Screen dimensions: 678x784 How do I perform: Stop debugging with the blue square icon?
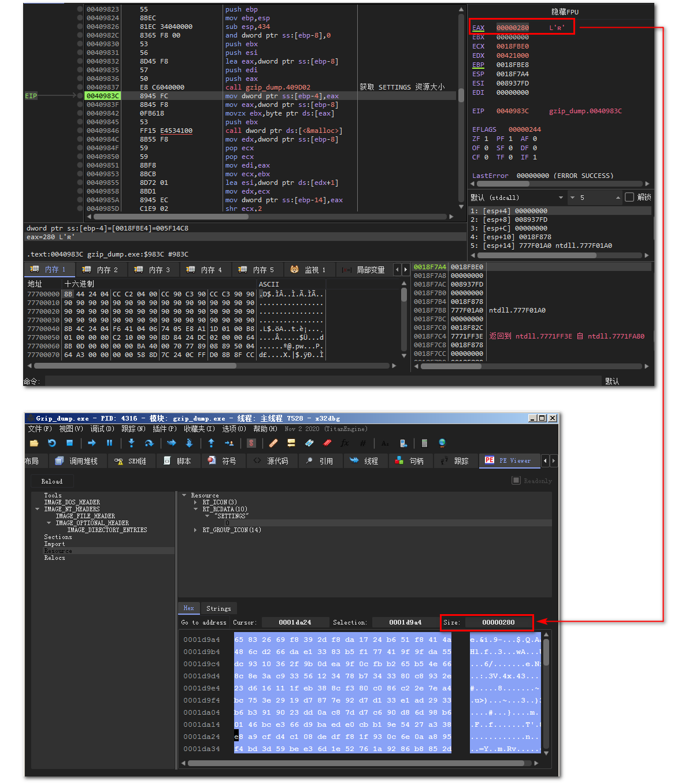coord(69,443)
